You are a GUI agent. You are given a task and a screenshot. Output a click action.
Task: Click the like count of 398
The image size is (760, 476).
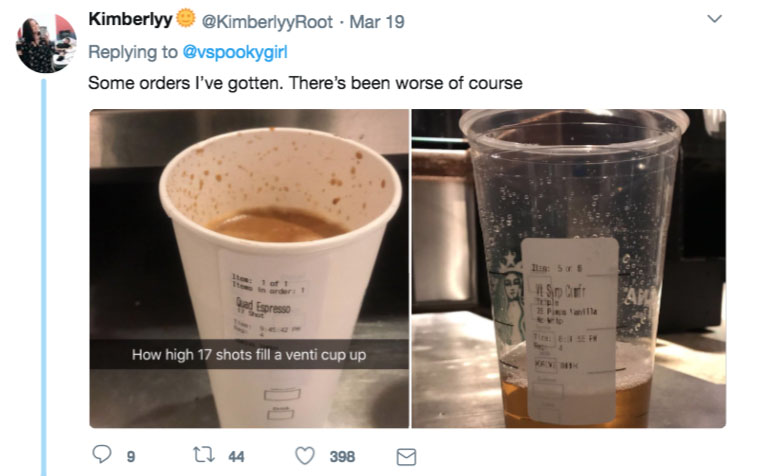tap(342, 457)
